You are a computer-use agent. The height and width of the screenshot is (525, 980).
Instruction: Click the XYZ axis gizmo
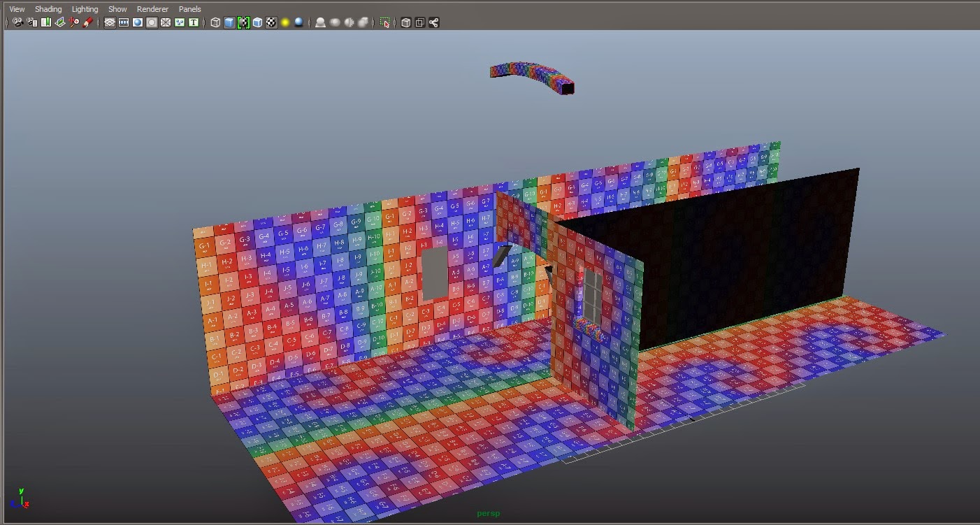[20, 499]
